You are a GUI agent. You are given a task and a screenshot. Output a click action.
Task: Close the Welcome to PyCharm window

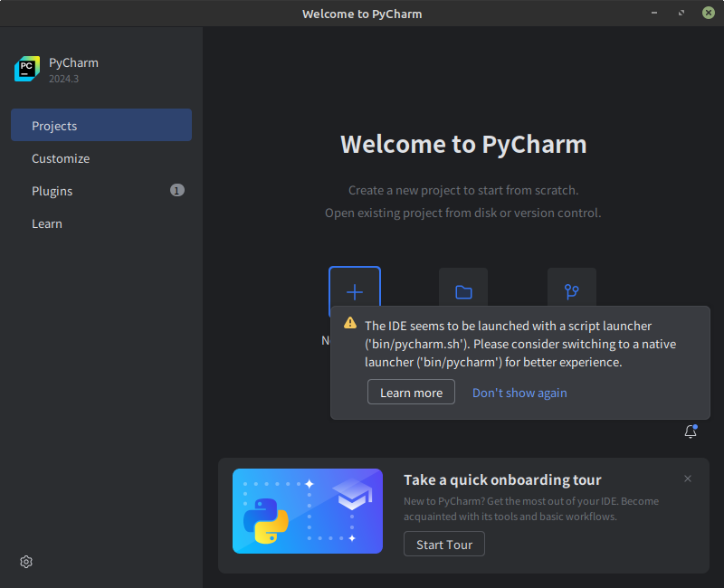[x=709, y=13]
